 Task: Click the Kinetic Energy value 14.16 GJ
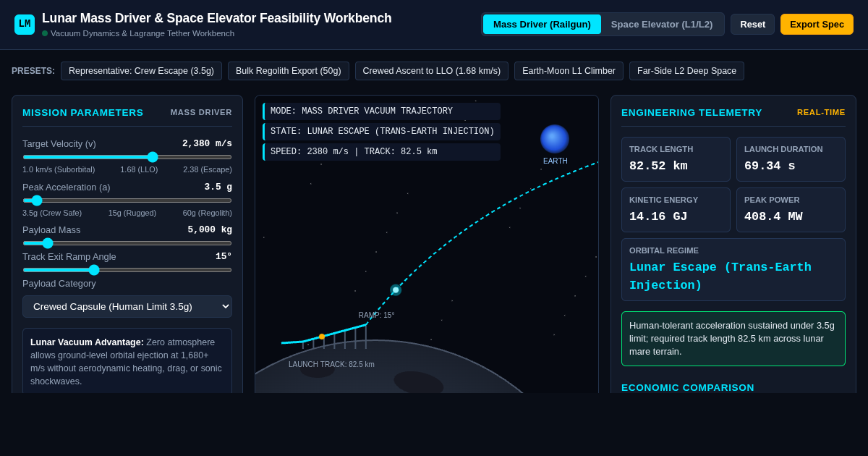658,216
